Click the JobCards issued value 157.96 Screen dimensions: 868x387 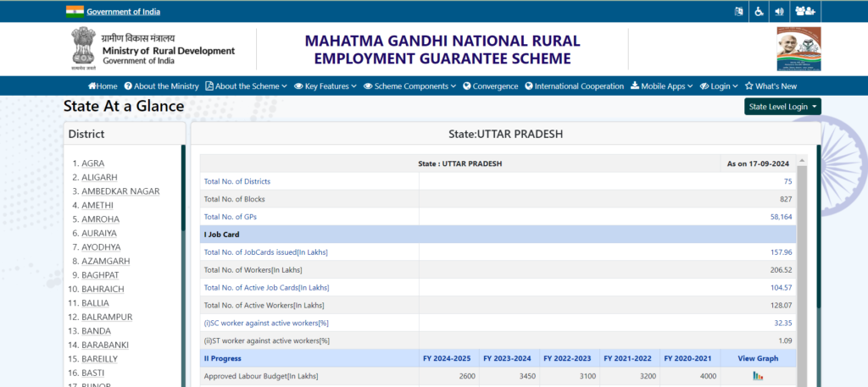(782, 252)
